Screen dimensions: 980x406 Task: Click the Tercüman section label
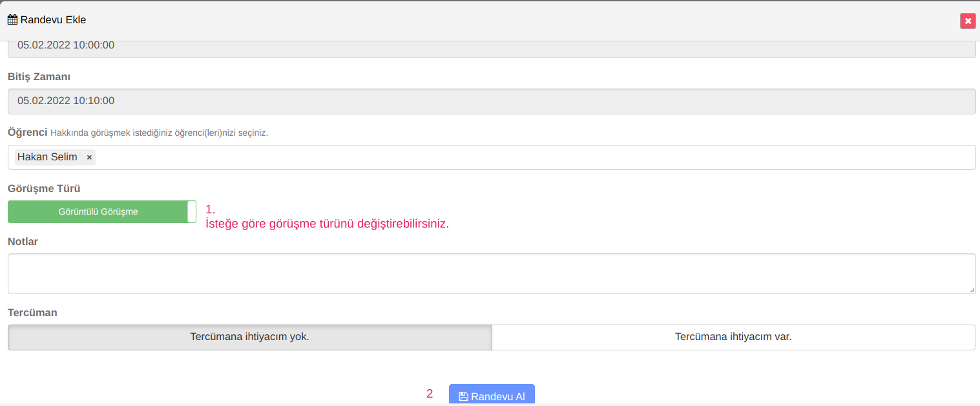[x=32, y=312]
